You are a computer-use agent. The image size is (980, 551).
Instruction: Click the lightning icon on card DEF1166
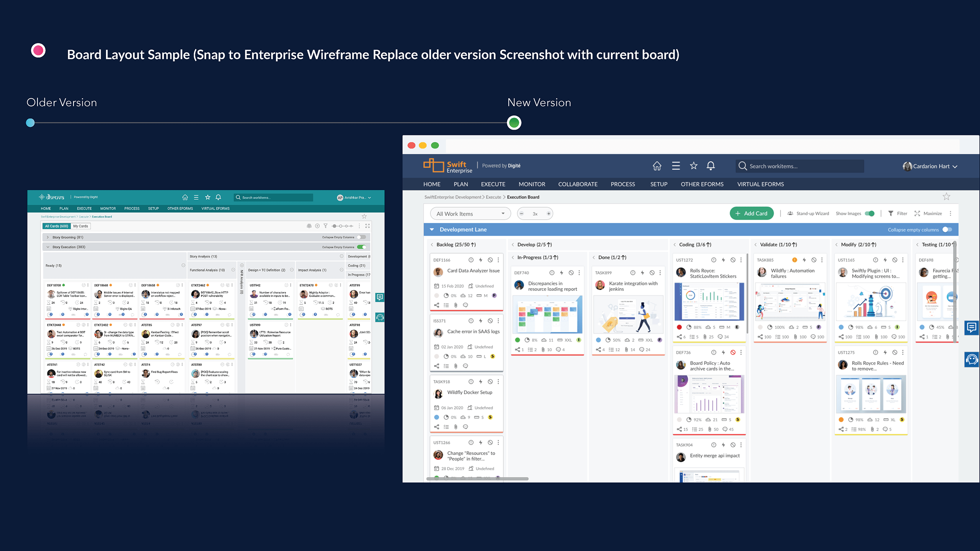pos(480,259)
